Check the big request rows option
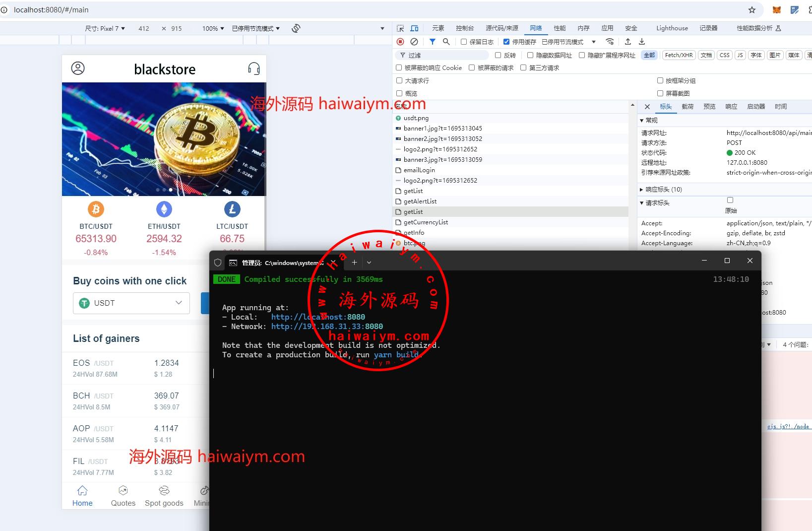 tap(399, 80)
